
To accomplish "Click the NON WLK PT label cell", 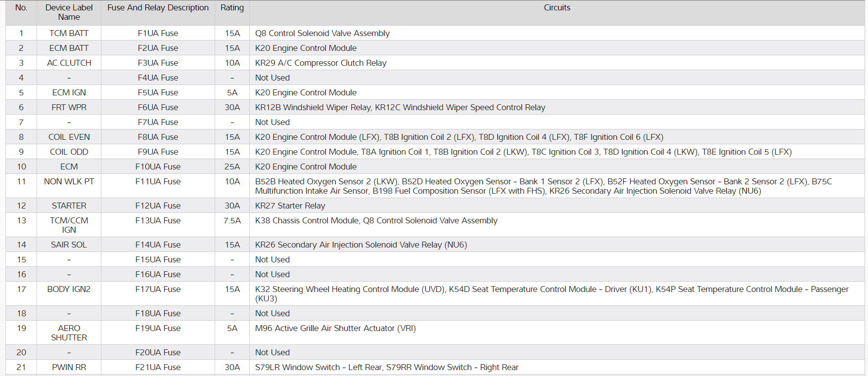I will pos(69,182).
